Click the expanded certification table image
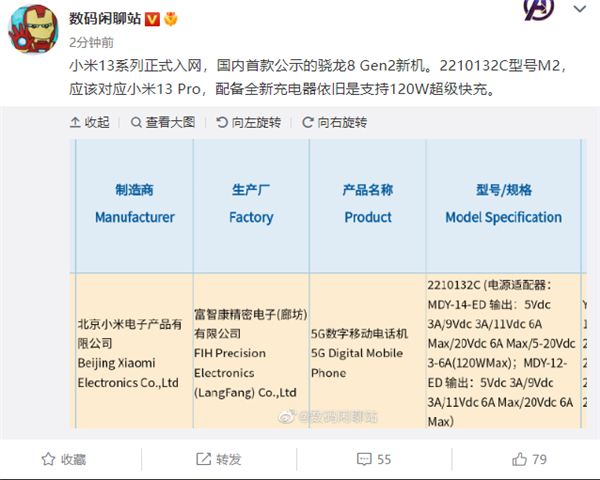The width and height of the screenshot is (600, 480). [x=328, y=284]
